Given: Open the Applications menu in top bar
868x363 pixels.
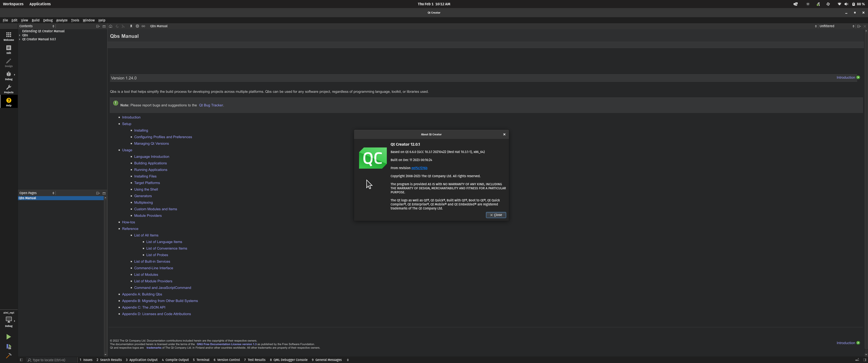Looking at the screenshot, I should click(x=40, y=4).
